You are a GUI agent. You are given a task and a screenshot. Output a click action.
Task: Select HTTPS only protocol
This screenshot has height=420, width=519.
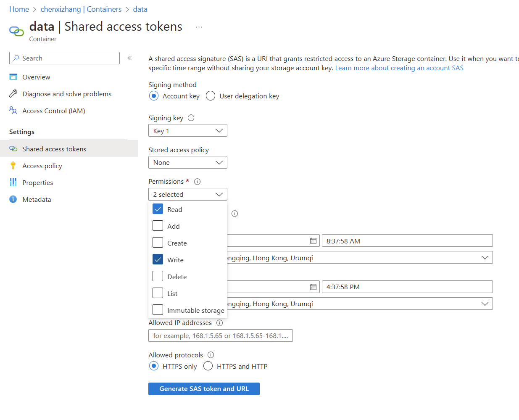[x=154, y=366]
